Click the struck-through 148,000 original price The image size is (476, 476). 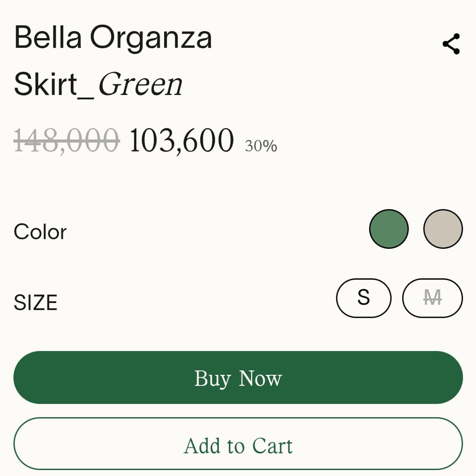(x=66, y=140)
